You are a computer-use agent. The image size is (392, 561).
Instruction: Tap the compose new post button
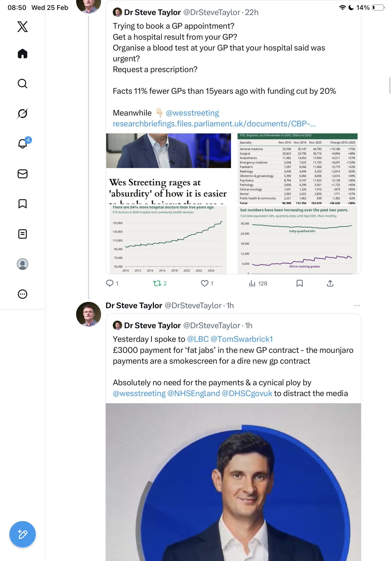point(23,534)
